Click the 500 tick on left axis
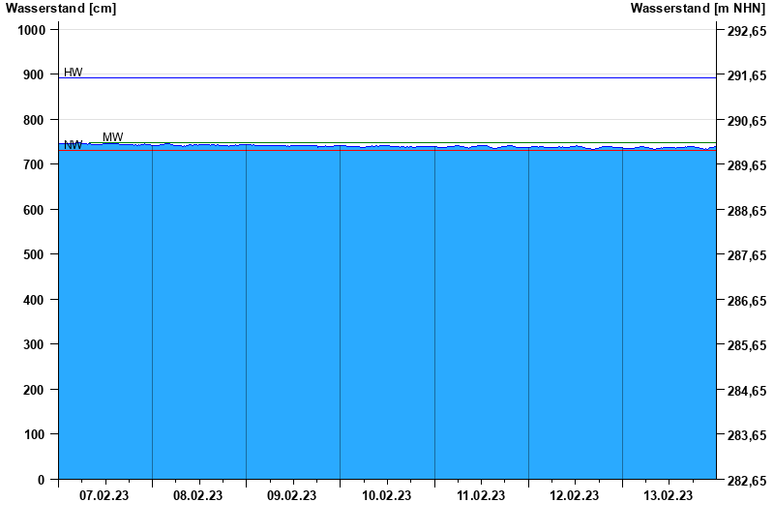Screen dimensions: 774x532 click(35, 255)
